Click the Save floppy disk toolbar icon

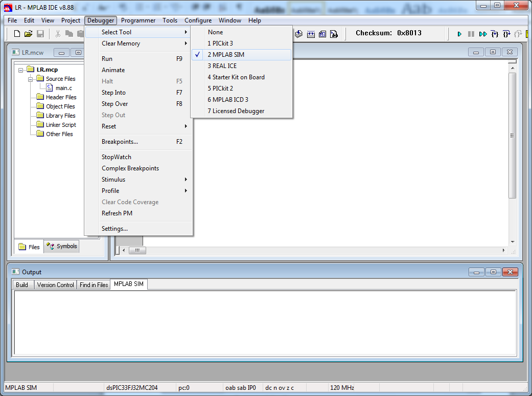pos(40,34)
